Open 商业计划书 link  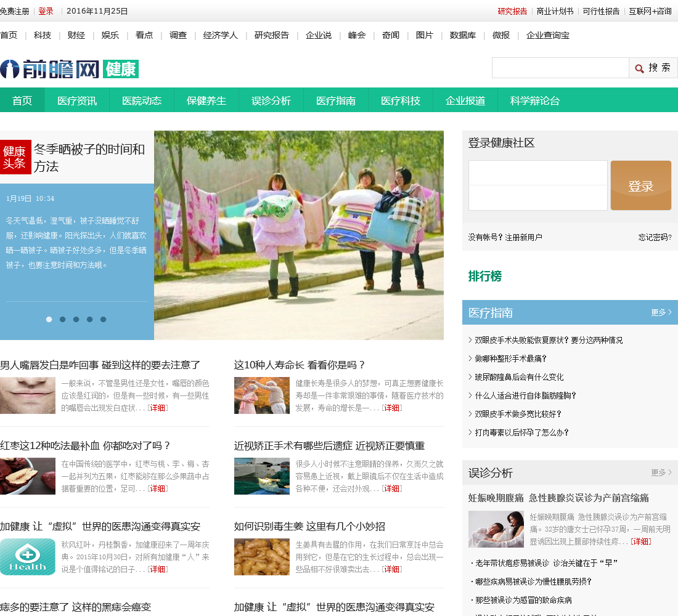click(555, 11)
